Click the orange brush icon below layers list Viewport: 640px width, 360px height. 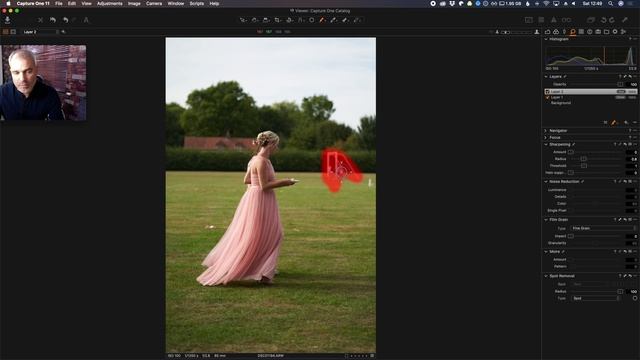[613, 122]
